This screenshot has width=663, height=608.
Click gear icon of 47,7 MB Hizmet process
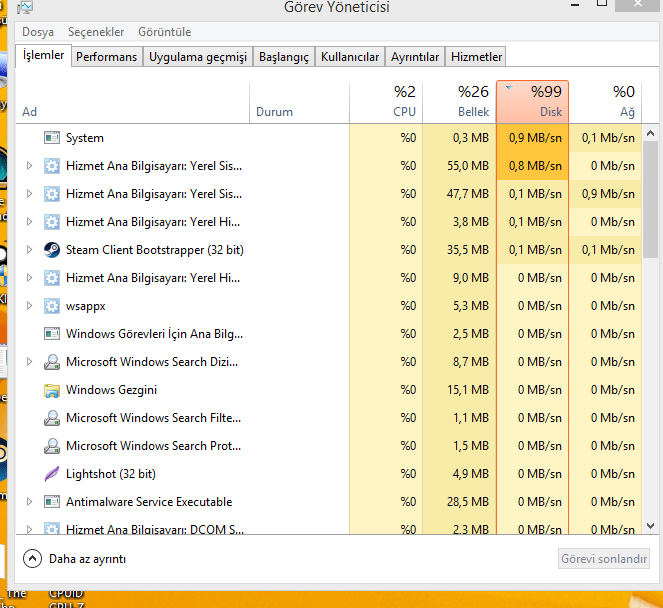pos(52,194)
